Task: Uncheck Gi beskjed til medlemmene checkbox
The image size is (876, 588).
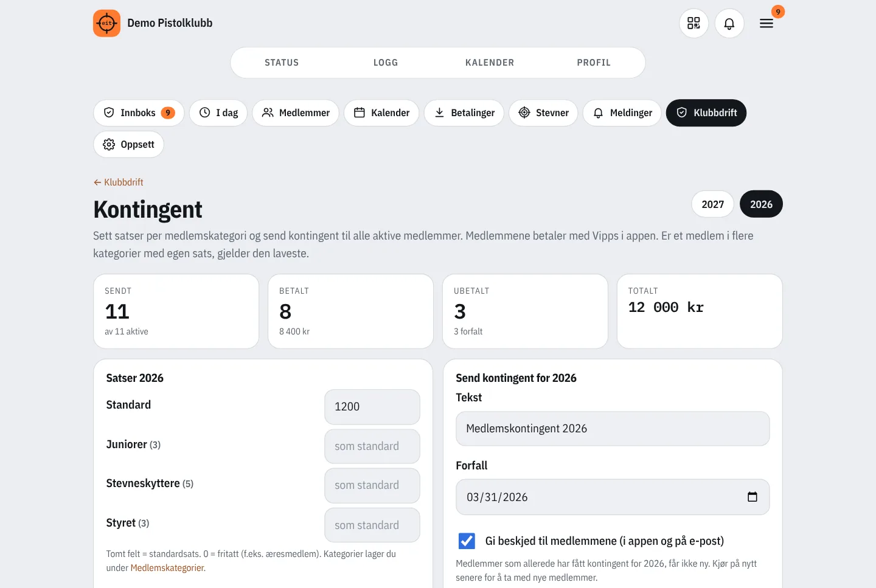Action: coord(467,541)
